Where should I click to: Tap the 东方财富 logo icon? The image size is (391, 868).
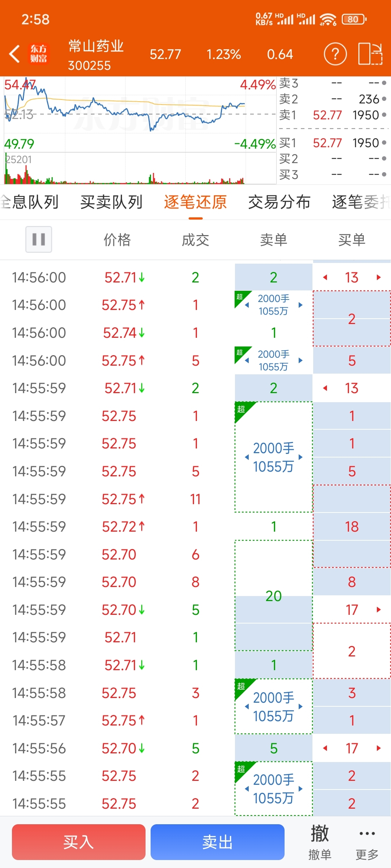38,54
